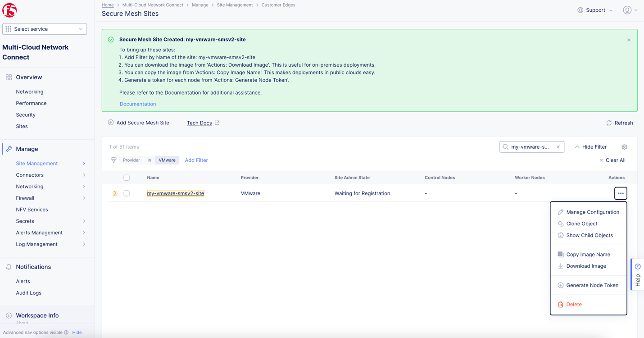Click the F5 logo in the top-left corner
This screenshot has height=338, width=644.
(x=9, y=9)
